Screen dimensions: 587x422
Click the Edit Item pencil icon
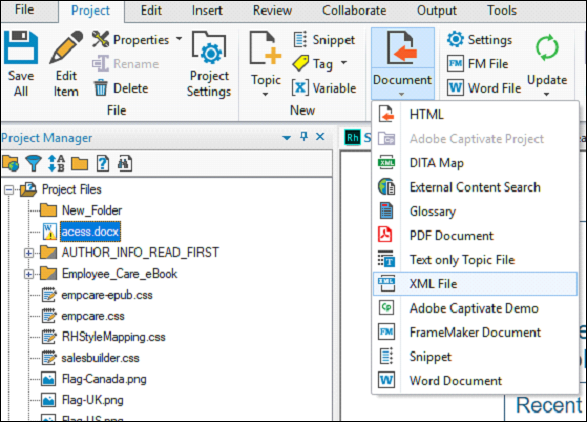click(x=66, y=48)
